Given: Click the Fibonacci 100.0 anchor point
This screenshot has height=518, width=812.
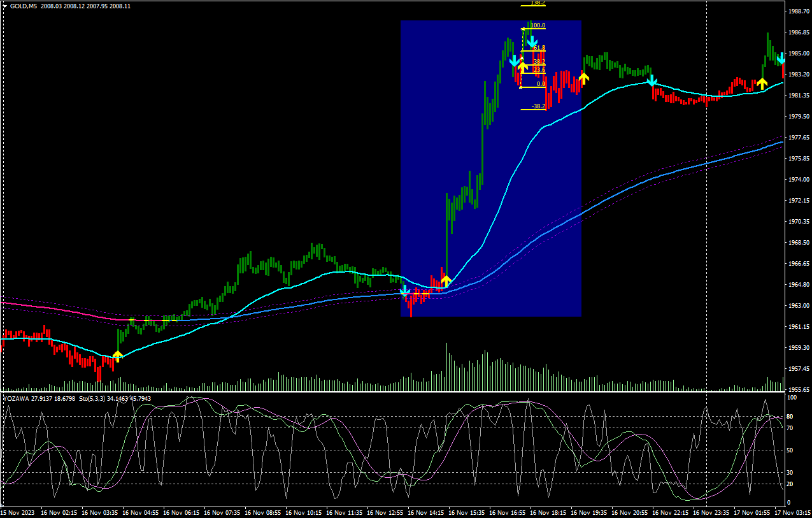Looking at the screenshot, I should coord(523,29).
